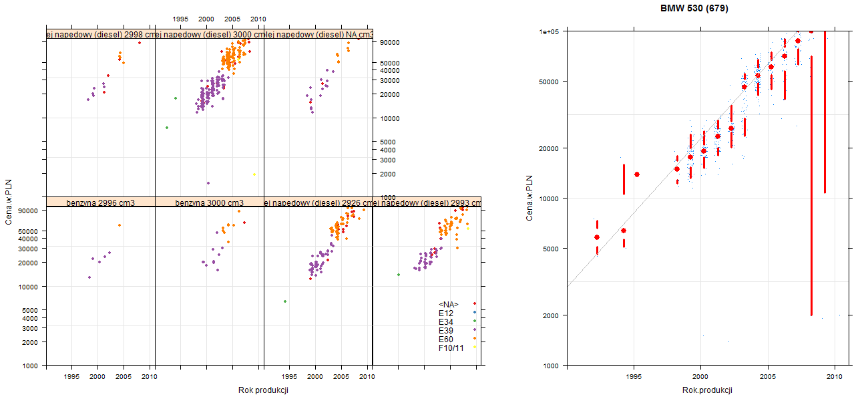Click the "10000" y-tick on the BMW 530 chart
Image resolution: width=868 pixels, height=401 pixels.
(549, 198)
